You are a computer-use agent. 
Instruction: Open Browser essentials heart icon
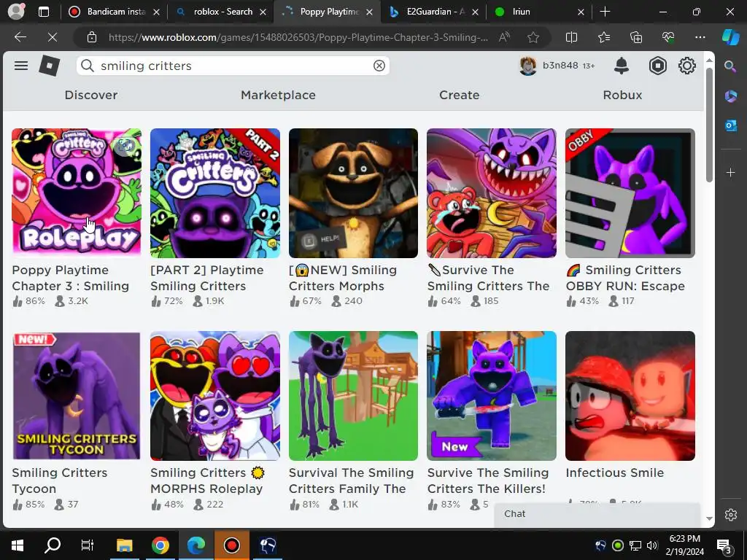tap(668, 37)
